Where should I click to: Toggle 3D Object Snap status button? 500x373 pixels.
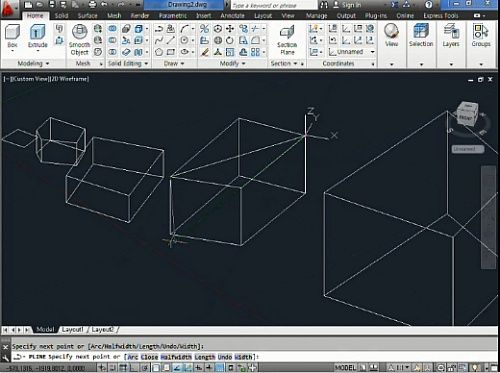click(x=167, y=368)
